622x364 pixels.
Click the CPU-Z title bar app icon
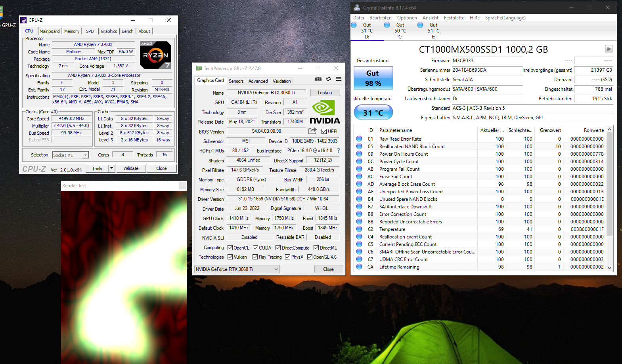coord(23,20)
